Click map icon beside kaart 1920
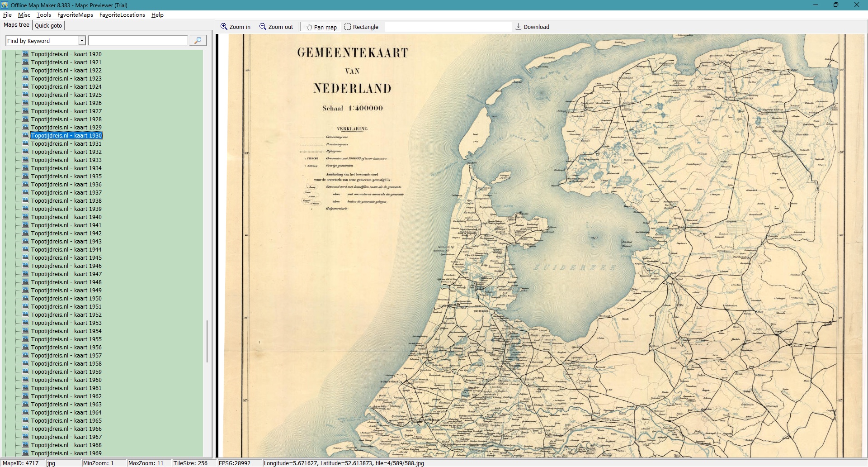Viewport: 868px width, 467px height. tap(25, 54)
